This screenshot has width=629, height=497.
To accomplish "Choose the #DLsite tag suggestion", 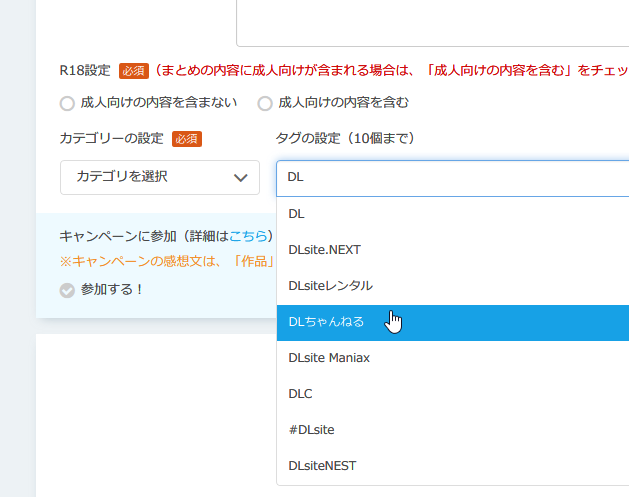I will 452,430.
